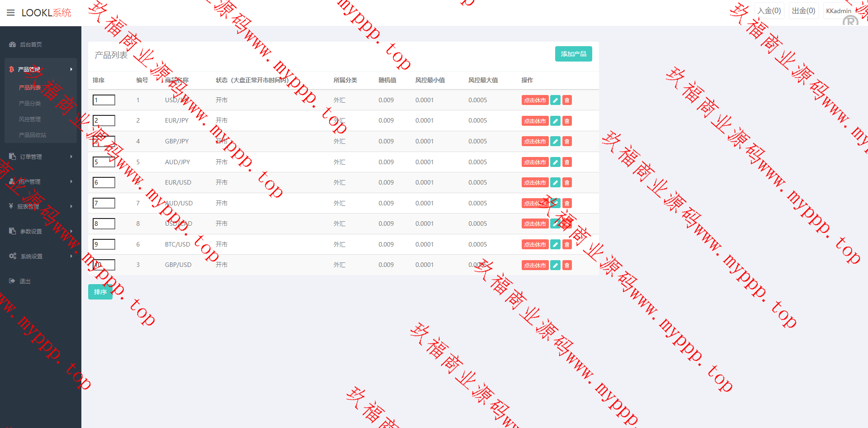Click the delete trash icon for EUR/JPY row

(567, 121)
